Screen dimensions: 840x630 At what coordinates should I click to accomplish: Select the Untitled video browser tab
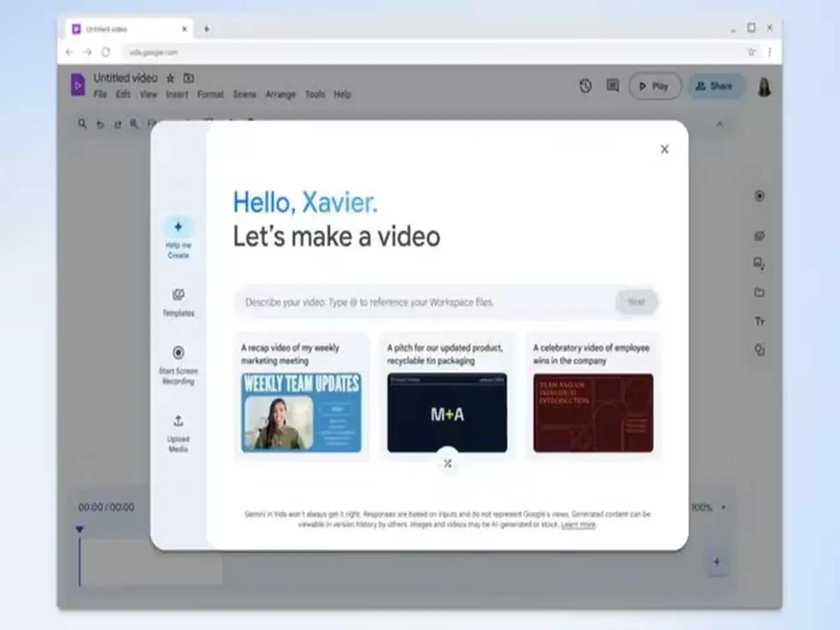[x=130, y=30]
